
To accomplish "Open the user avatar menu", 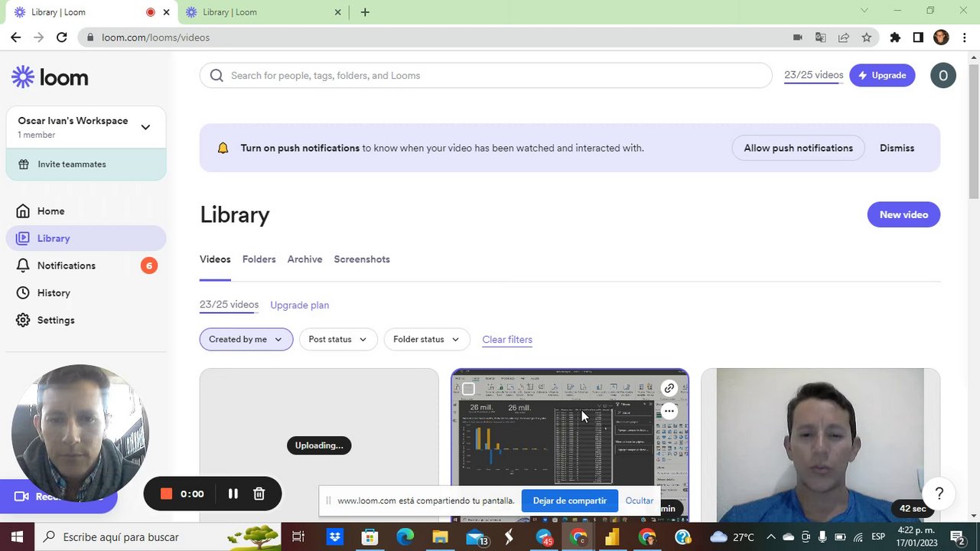I will [943, 75].
